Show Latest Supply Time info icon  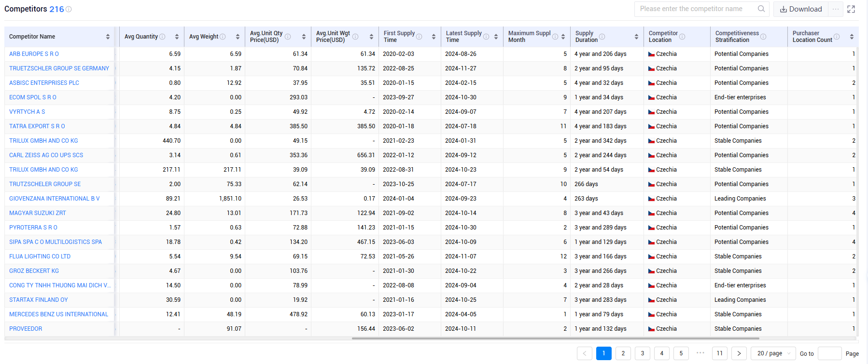[x=486, y=37]
